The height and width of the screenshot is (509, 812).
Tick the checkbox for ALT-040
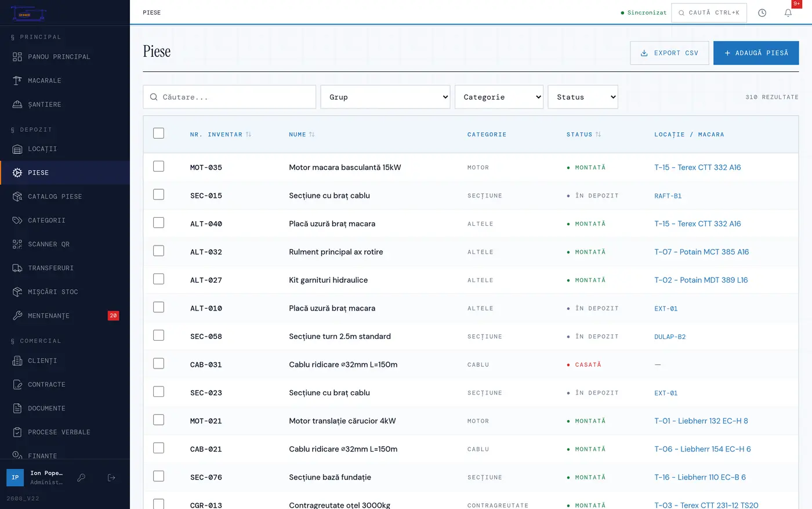[158, 223]
